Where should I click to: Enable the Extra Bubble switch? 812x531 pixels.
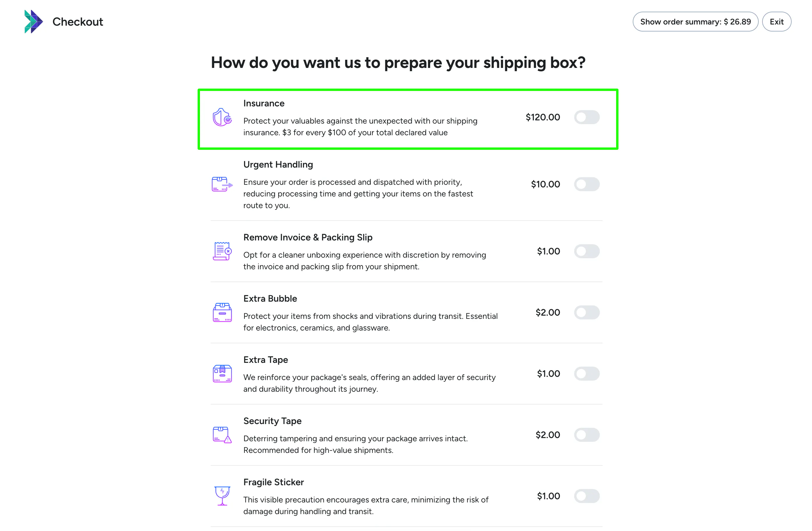tap(586, 312)
